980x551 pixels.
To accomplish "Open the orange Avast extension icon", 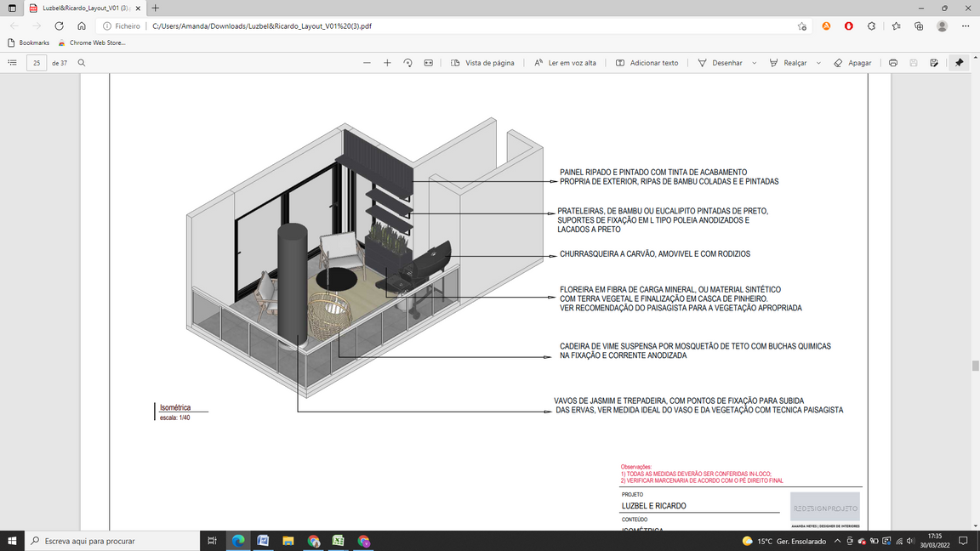I will click(826, 26).
